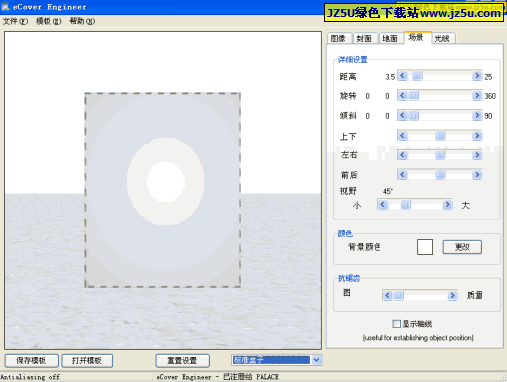Click the 'Antialiasing off' status text
507x382 pixels.
click(31, 377)
